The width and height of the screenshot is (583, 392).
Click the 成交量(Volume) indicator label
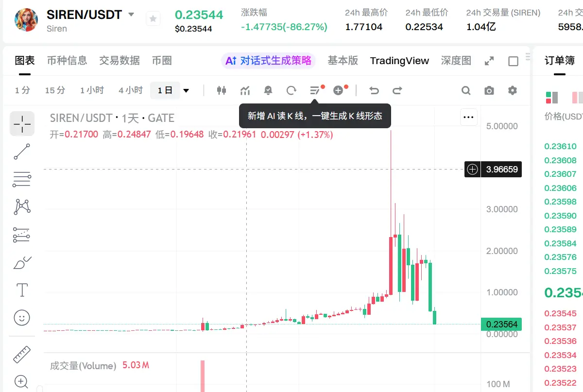point(83,365)
